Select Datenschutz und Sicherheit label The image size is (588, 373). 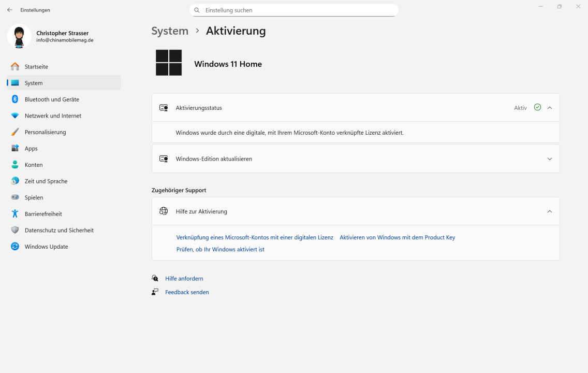click(x=59, y=230)
